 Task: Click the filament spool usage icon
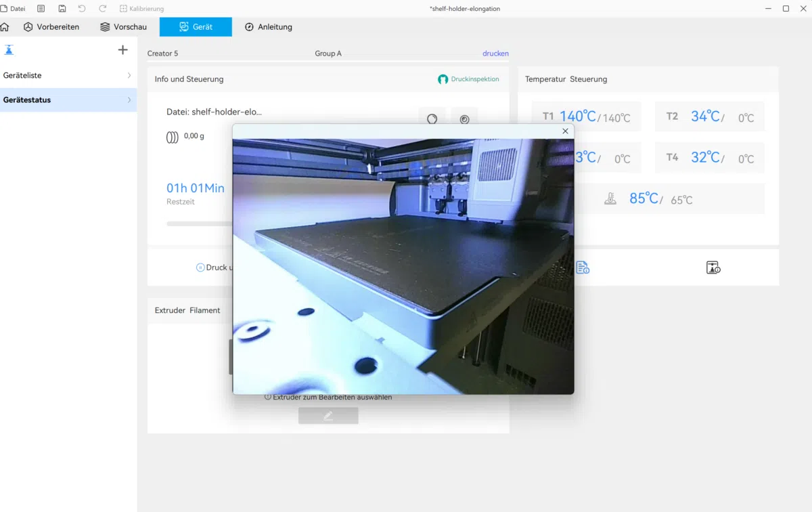click(x=173, y=137)
